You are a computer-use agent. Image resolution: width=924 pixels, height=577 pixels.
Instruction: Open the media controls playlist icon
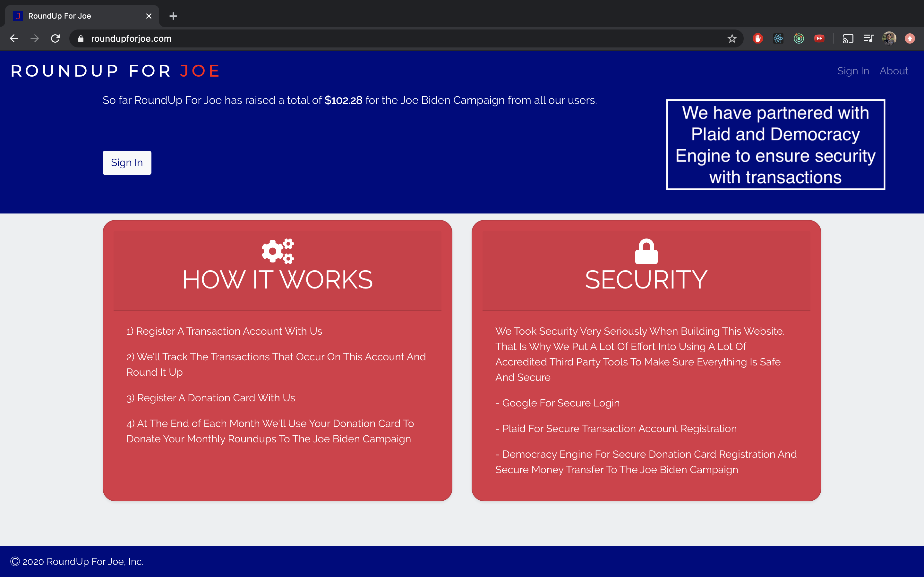868,38
